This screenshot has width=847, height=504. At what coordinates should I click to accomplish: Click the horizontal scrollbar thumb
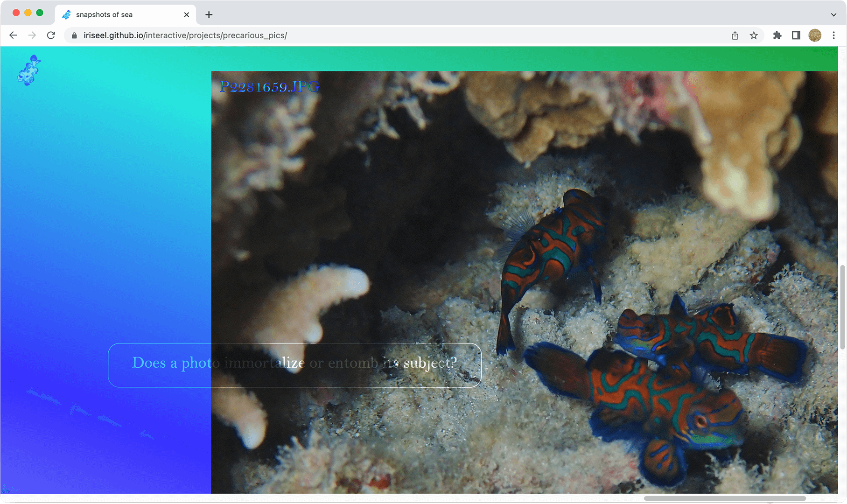click(725, 498)
